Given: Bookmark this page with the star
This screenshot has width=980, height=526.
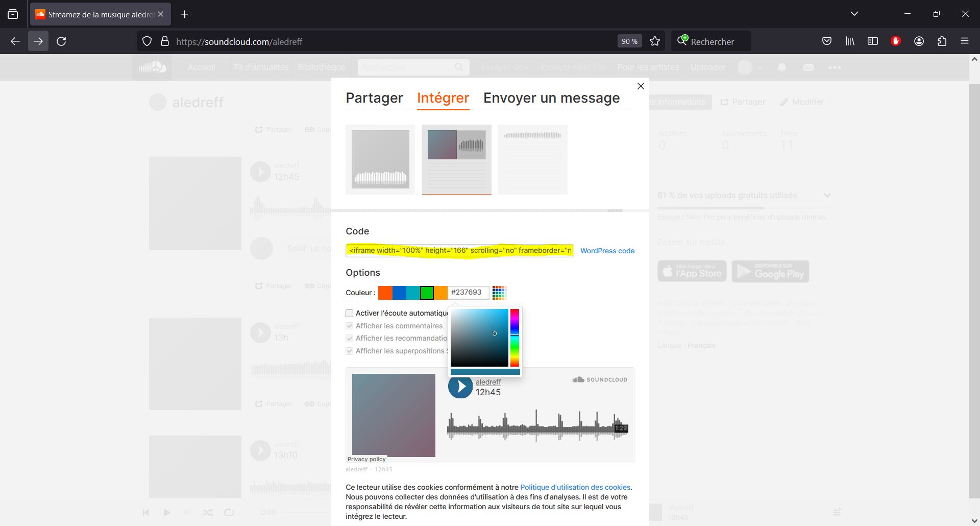Looking at the screenshot, I should (x=655, y=41).
